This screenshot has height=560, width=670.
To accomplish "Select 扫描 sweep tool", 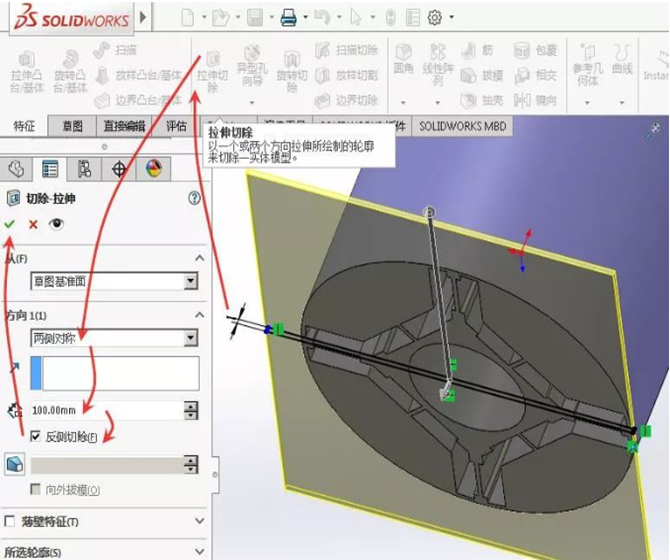I will [115, 50].
